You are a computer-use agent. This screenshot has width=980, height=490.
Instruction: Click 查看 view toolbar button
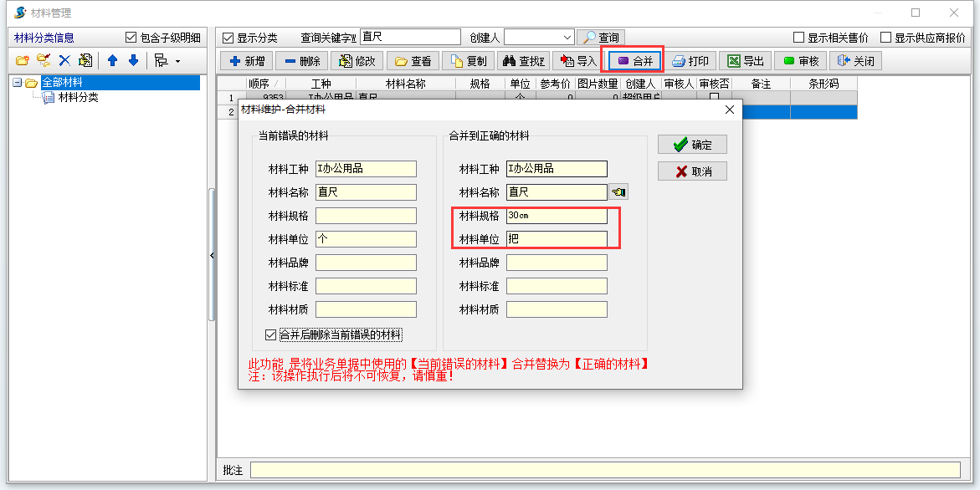(413, 61)
